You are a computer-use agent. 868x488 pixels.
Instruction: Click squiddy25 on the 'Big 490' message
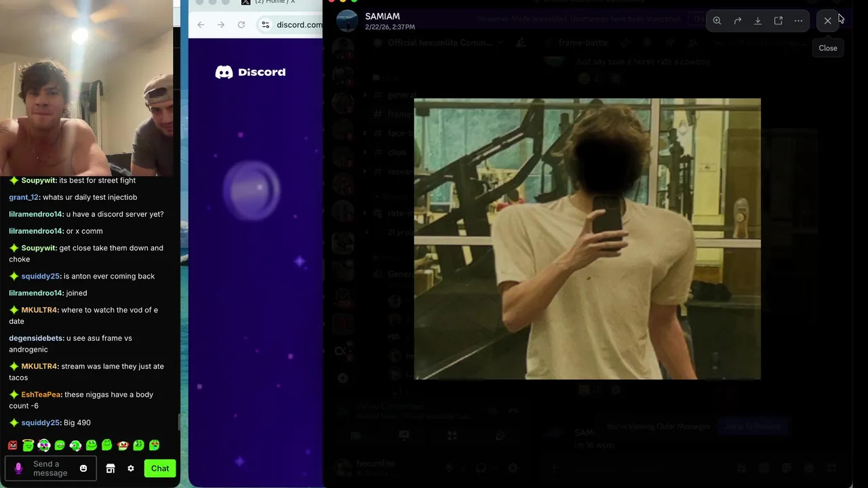[x=41, y=422]
